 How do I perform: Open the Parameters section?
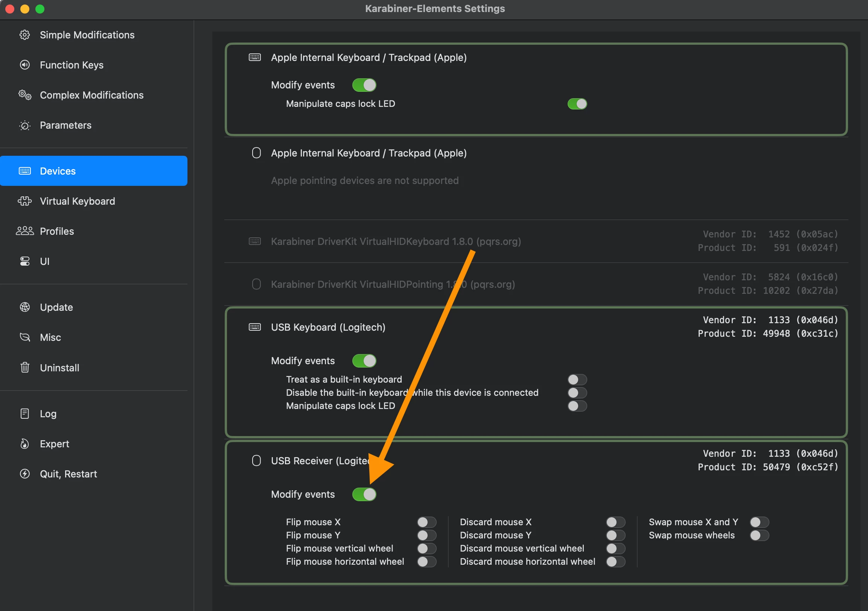coord(65,125)
